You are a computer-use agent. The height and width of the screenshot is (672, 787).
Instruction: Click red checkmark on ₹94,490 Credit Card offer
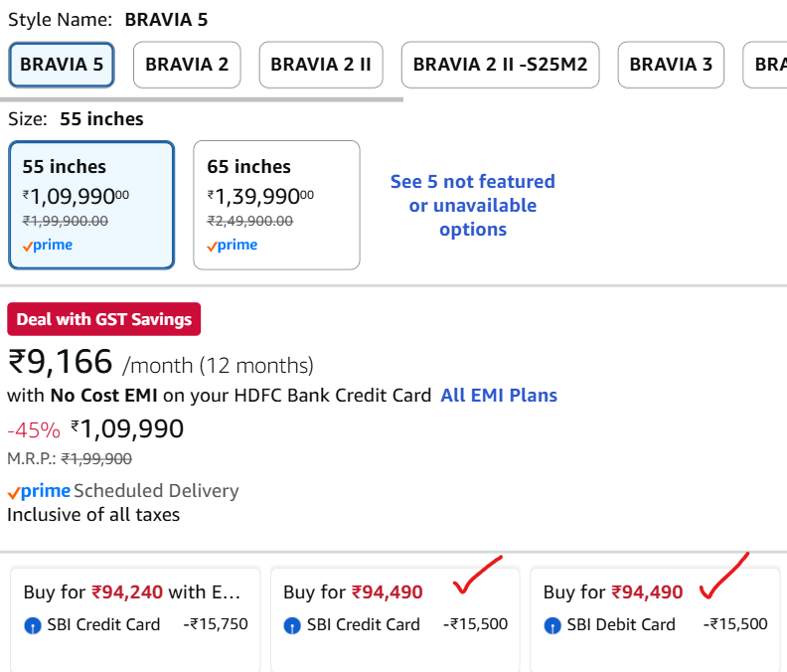[x=477, y=576]
